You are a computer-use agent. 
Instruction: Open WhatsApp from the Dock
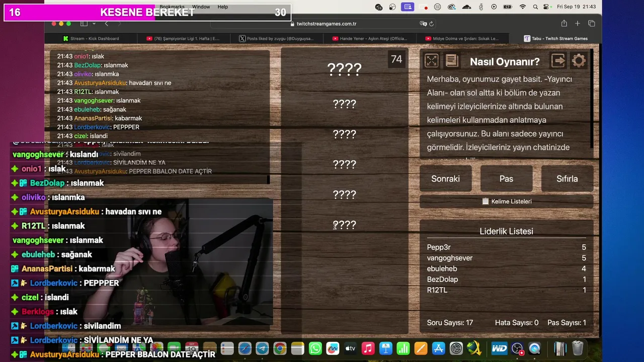tap(315, 348)
